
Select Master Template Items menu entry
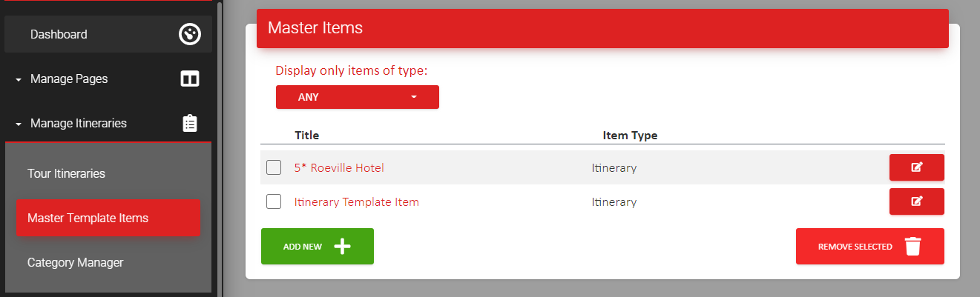[108, 218]
